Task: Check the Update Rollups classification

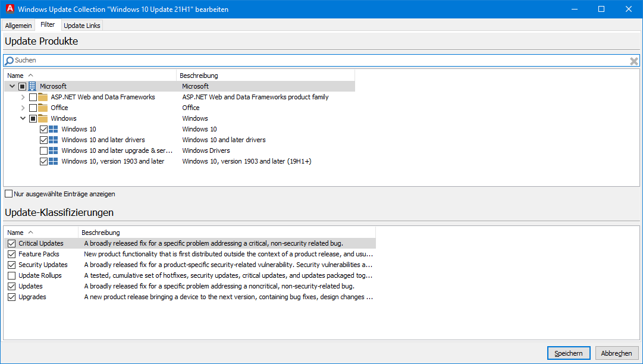Action: point(11,275)
